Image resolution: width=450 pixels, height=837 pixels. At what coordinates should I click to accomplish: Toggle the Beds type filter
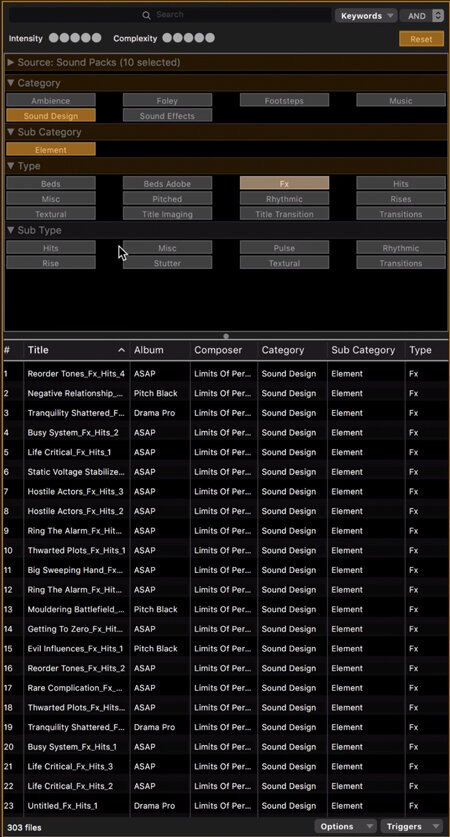pos(51,184)
